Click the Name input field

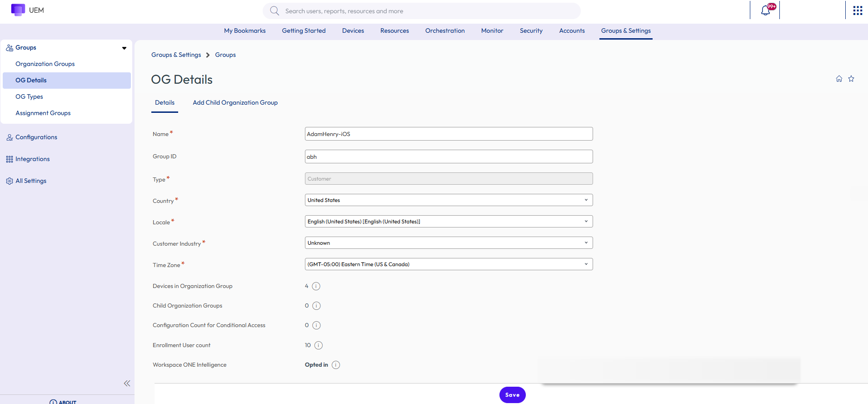[x=449, y=134]
